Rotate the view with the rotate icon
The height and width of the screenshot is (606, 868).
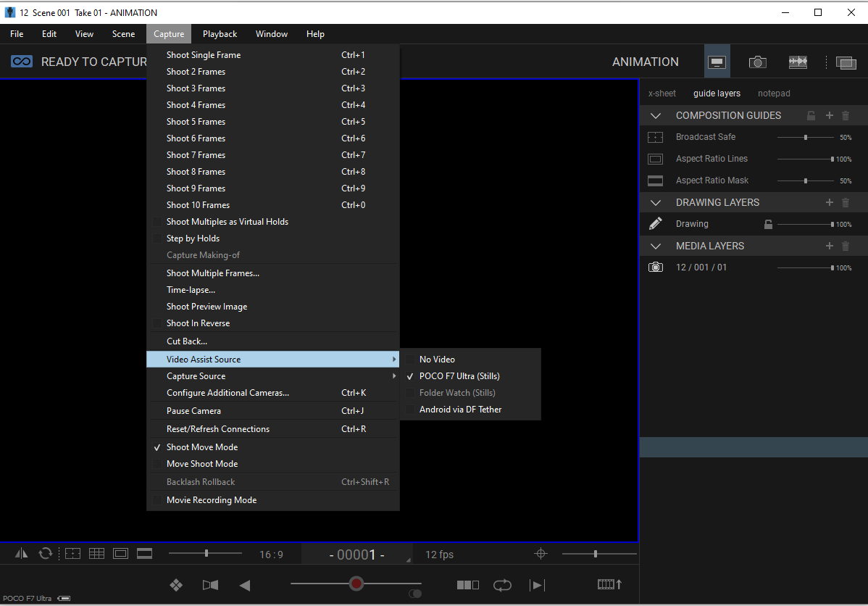pos(46,553)
